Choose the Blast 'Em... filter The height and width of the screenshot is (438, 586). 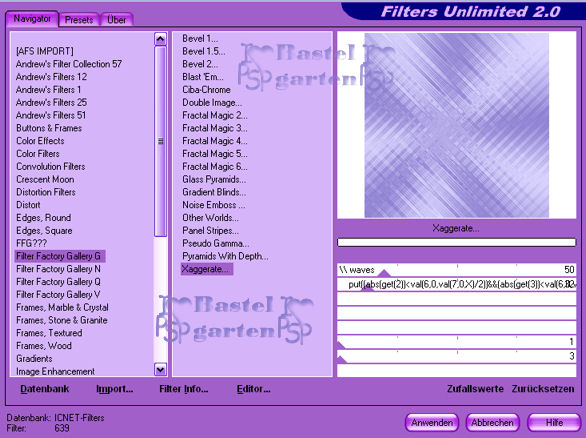click(x=203, y=77)
